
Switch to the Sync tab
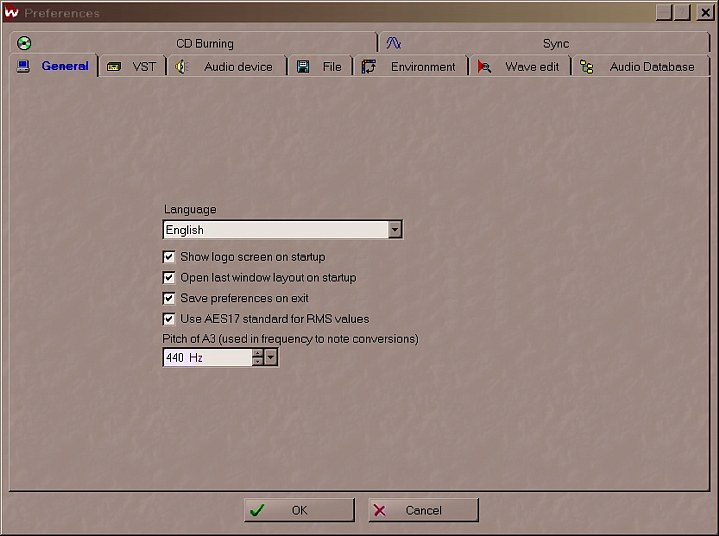pos(545,43)
